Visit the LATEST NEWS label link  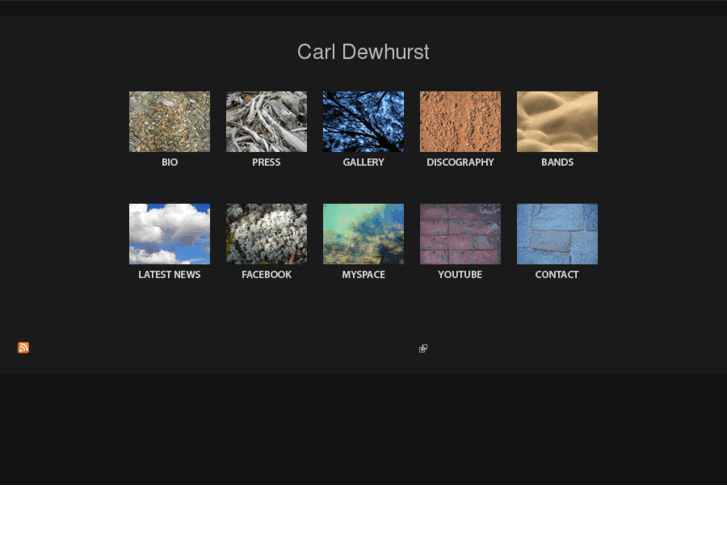tap(169, 275)
